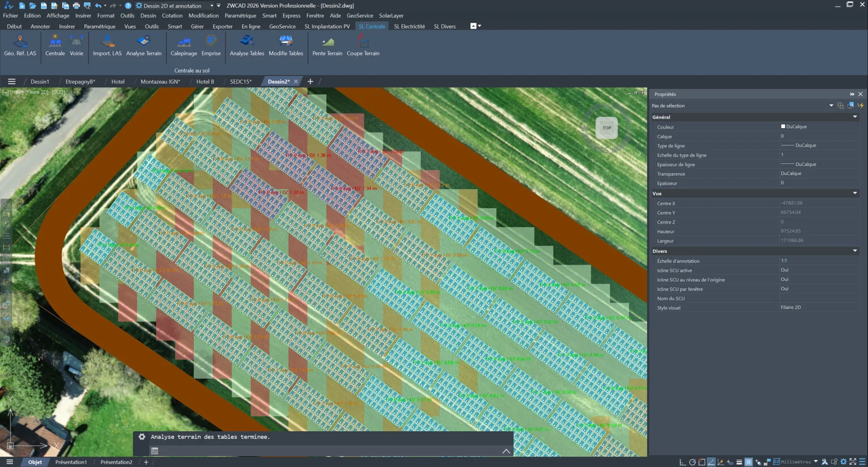Click the undo arrow
This screenshot has width=868, height=467.
(x=98, y=5)
